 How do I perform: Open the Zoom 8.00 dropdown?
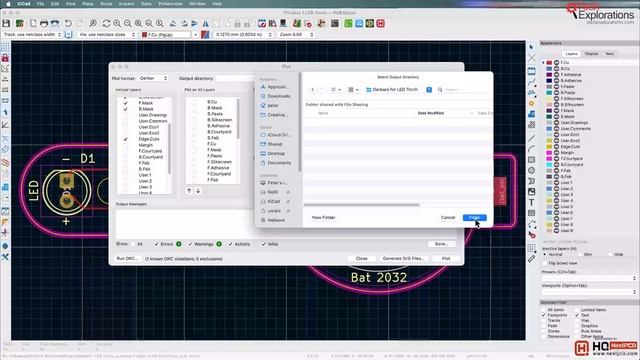pos(296,35)
